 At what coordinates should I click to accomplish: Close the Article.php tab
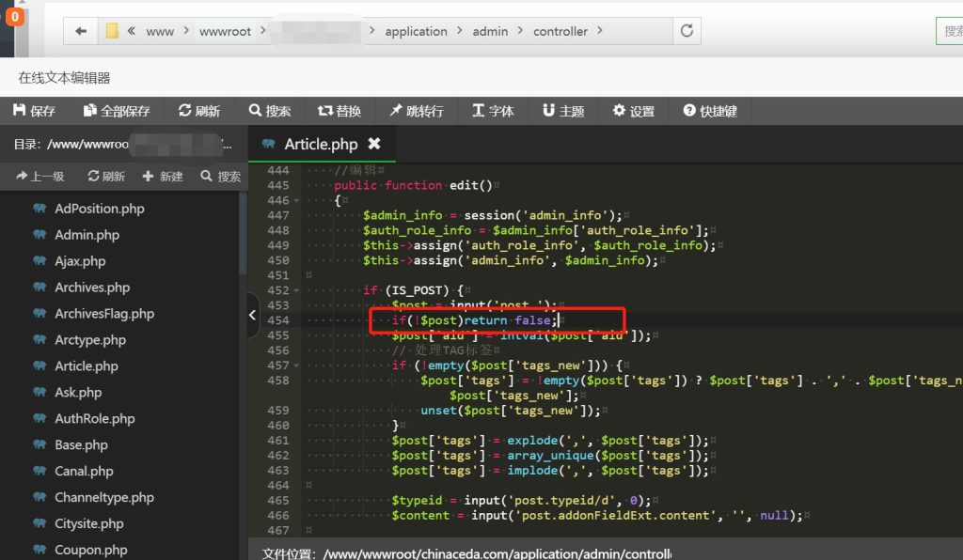coord(374,144)
